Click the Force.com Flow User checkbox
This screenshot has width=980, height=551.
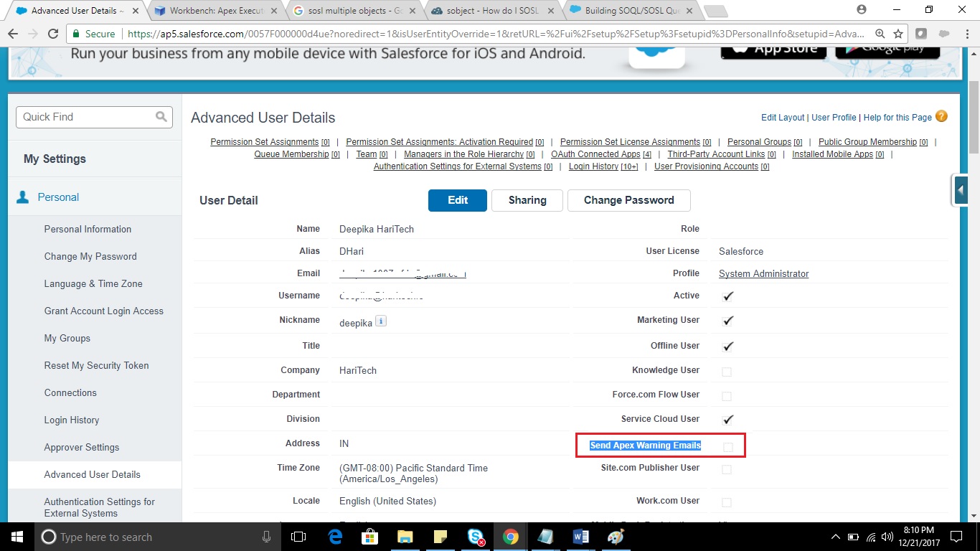coord(727,396)
